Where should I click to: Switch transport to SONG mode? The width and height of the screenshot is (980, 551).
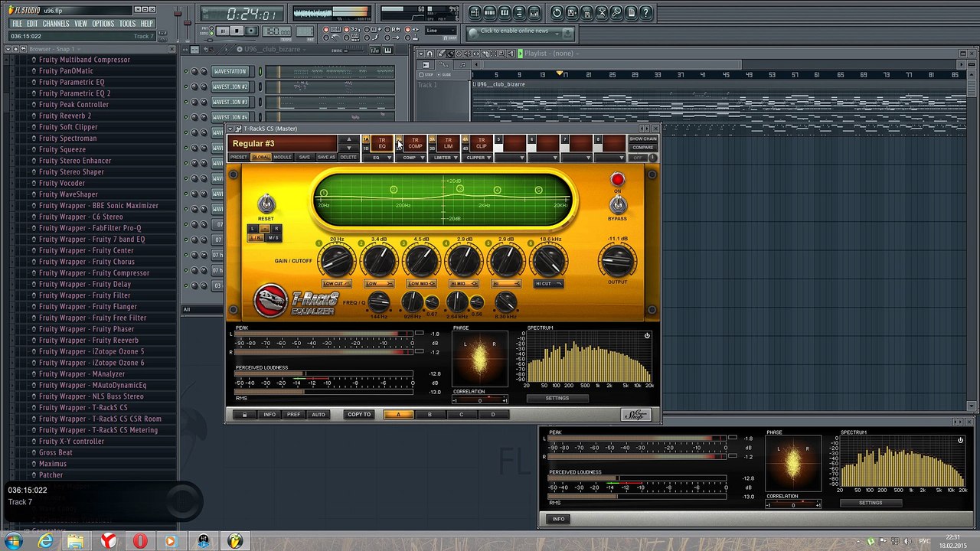(211, 34)
